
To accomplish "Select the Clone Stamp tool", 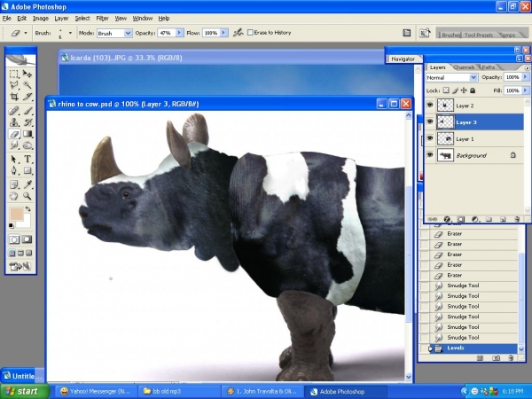I will (x=14, y=122).
